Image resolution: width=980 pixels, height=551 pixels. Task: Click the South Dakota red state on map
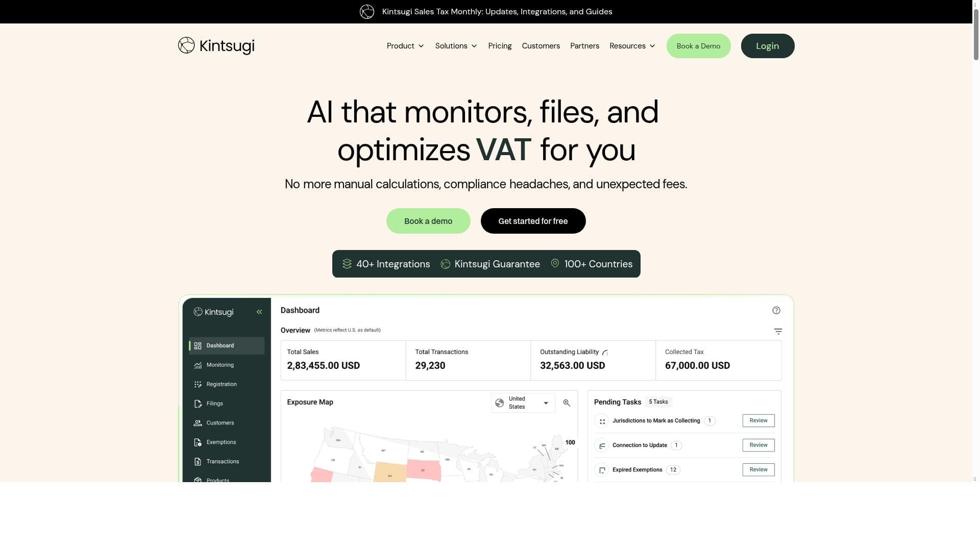[x=423, y=470]
